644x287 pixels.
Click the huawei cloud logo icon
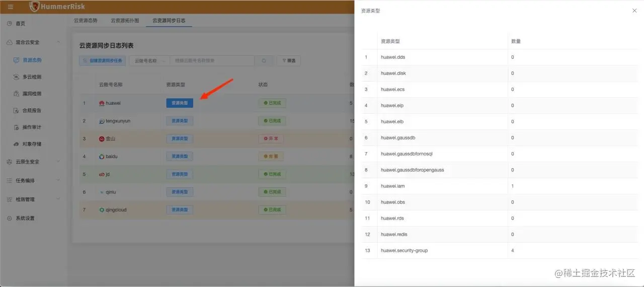click(102, 103)
